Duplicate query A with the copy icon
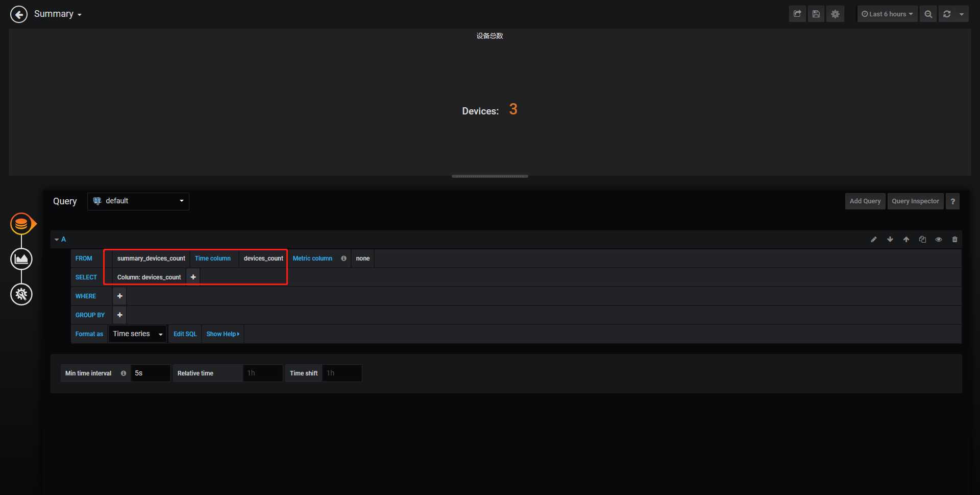This screenshot has height=495, width=980. point(922,239)
